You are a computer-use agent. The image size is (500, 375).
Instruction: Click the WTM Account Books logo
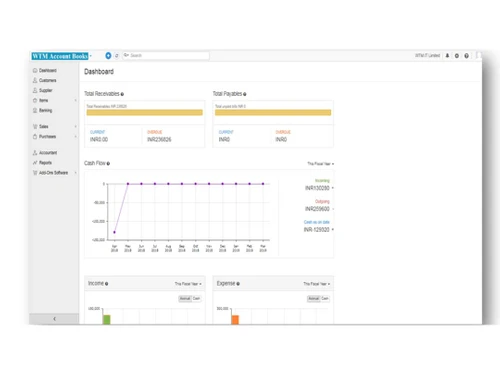(x=60, y=56)
